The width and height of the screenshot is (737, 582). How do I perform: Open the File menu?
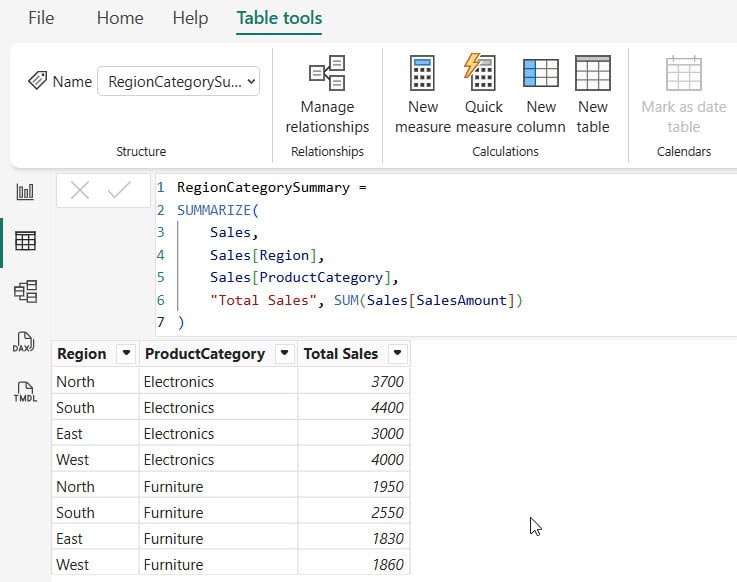[41, 18]
